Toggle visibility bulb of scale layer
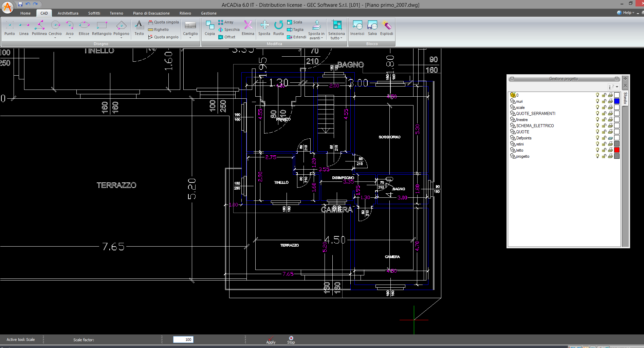This screenshot has height=348, width=644. click(x=597, y=108)
